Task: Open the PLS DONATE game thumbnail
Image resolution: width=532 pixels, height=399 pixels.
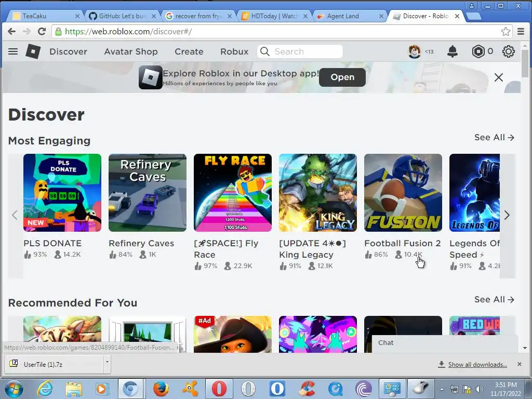Action: click(x=62, y=193)
